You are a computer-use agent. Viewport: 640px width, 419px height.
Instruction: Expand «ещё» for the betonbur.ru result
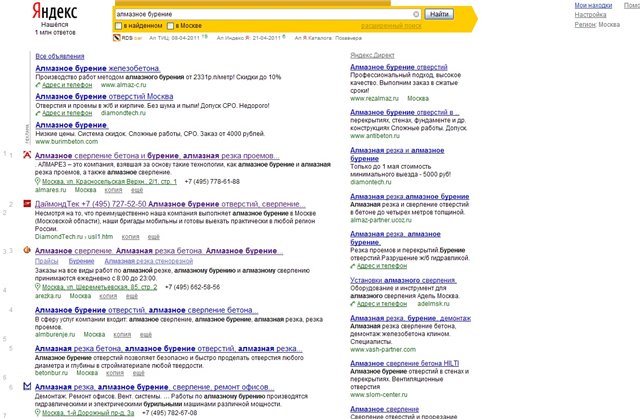coord(138,373)
